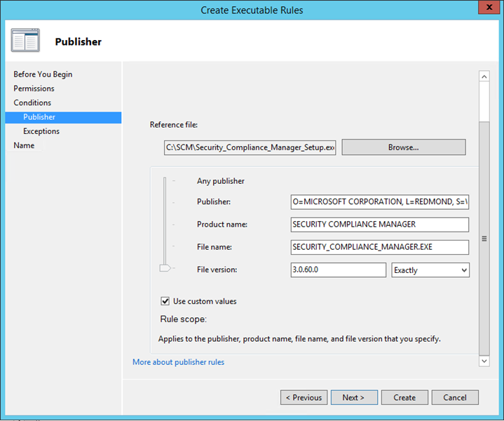The image size is (504, 421).
Task: Click the Any publisher slider level
Action: coord(221,181)
